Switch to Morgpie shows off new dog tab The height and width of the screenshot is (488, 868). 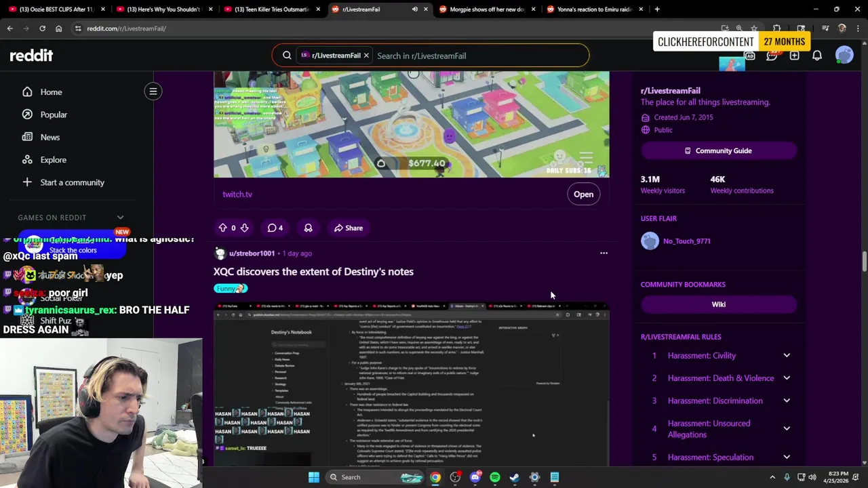[487, 9]
